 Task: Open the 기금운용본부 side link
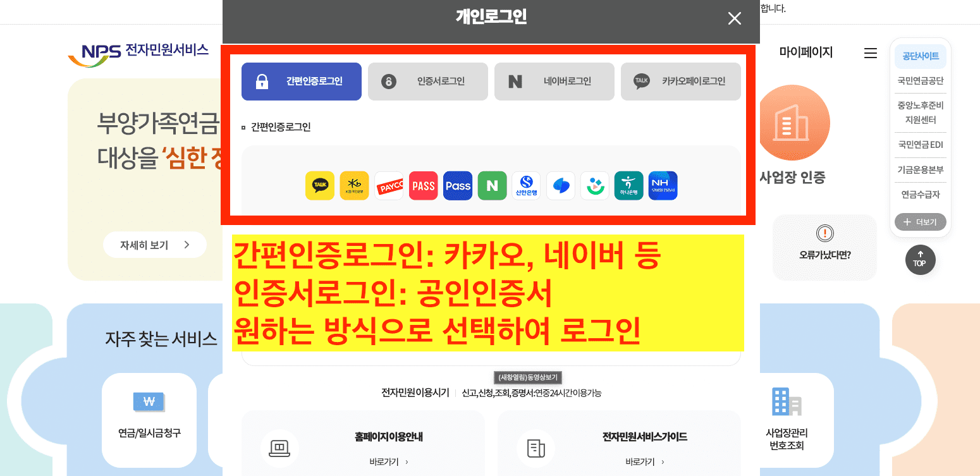[921, 170]
